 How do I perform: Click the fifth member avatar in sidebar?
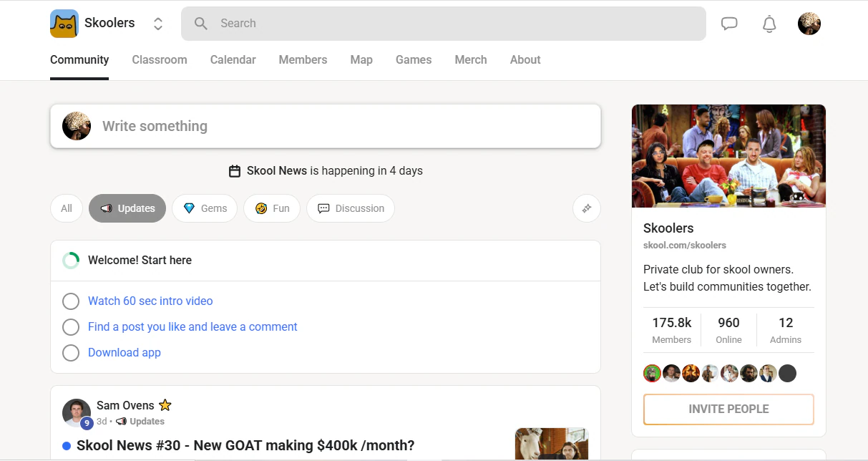pyautogui.click(x=729, y=373)
